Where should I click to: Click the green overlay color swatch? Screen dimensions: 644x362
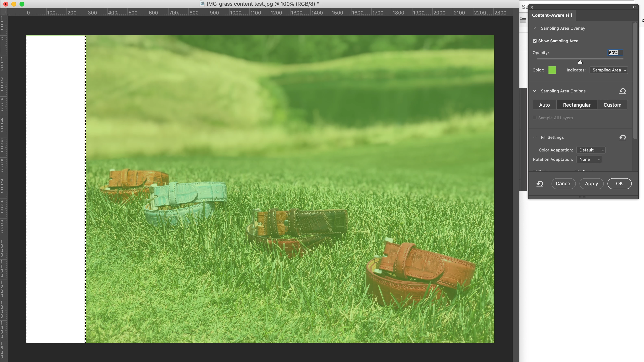point(552,70)
